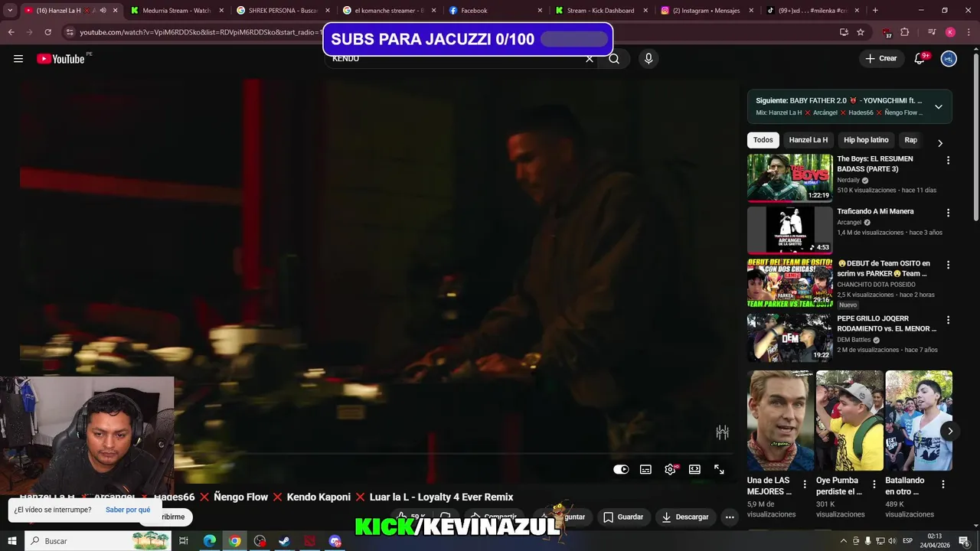This screenshot has width=980, height=551.
Task: Click the address bar URL field
Action: pyautogui.click(x=199, y=32)
